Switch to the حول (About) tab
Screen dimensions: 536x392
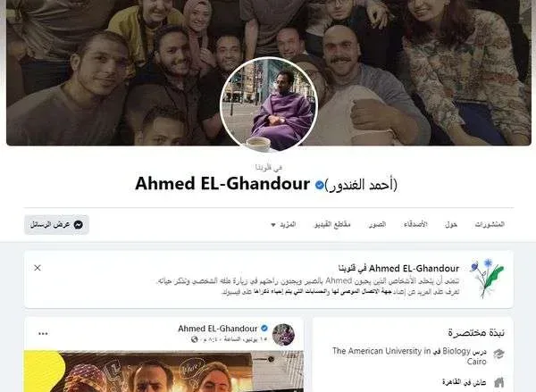(451, 224)
